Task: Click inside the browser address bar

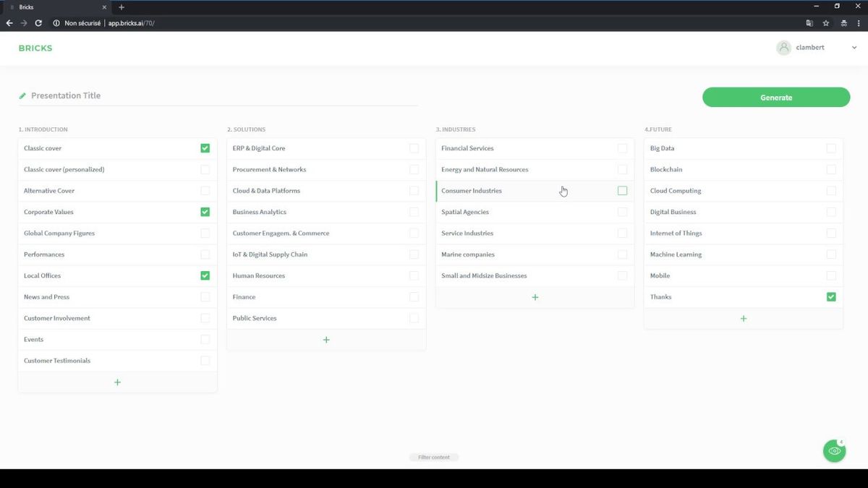Action: pos(289,22)
